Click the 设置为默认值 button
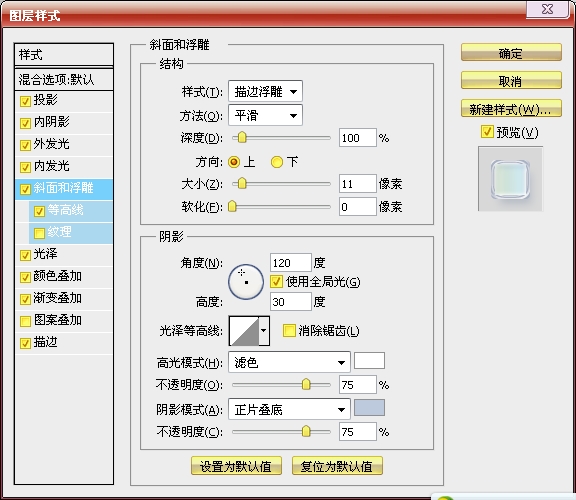This screenshot has height=500, width=576. click(x=236, y=466)
